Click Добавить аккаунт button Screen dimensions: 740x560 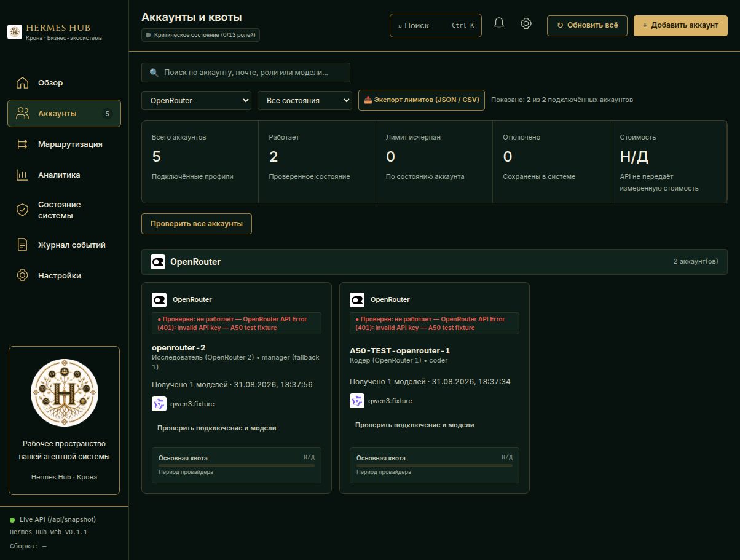[x=680, y=26]
